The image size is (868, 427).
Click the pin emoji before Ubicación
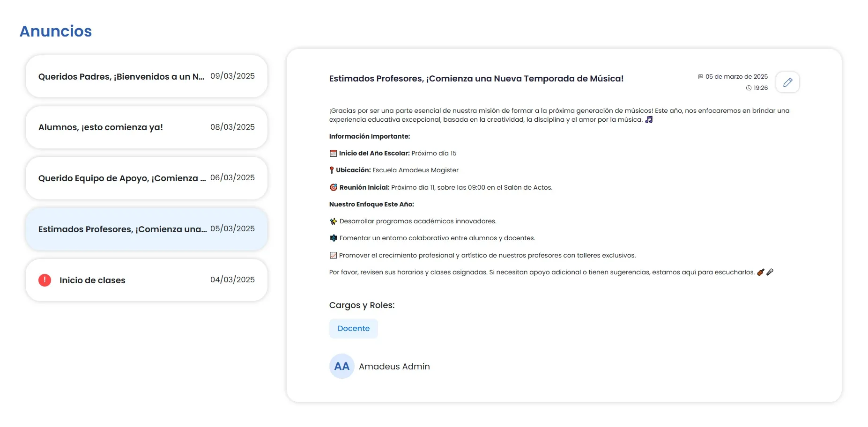(332, 169)
